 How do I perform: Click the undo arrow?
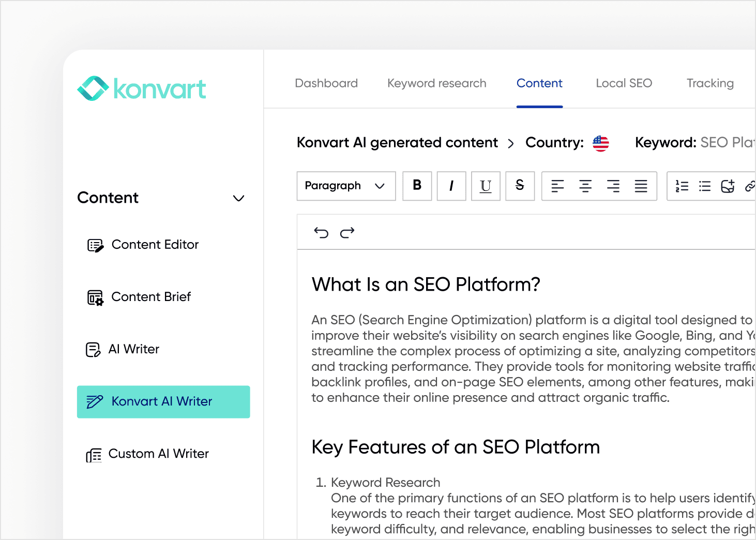321,233
